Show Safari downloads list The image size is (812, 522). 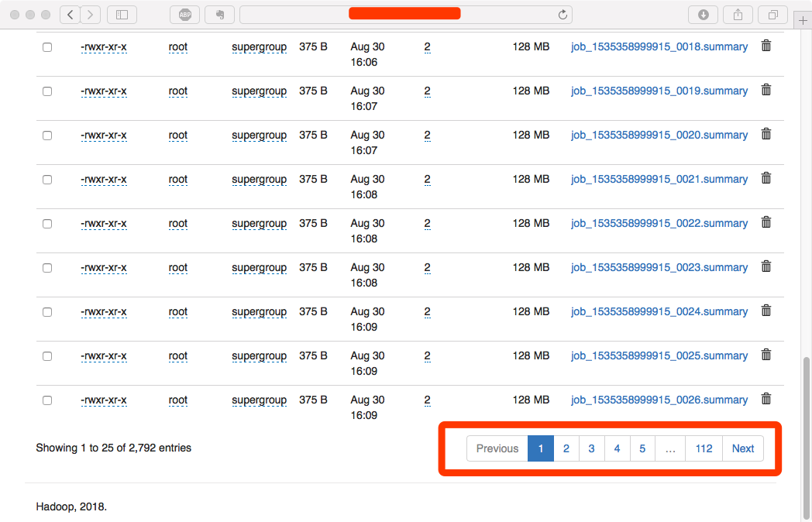703,14
